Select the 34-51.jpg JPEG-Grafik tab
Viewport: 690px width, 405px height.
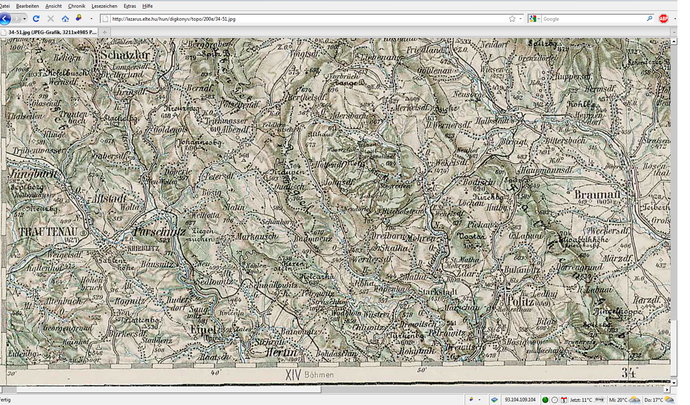[50, 33]
